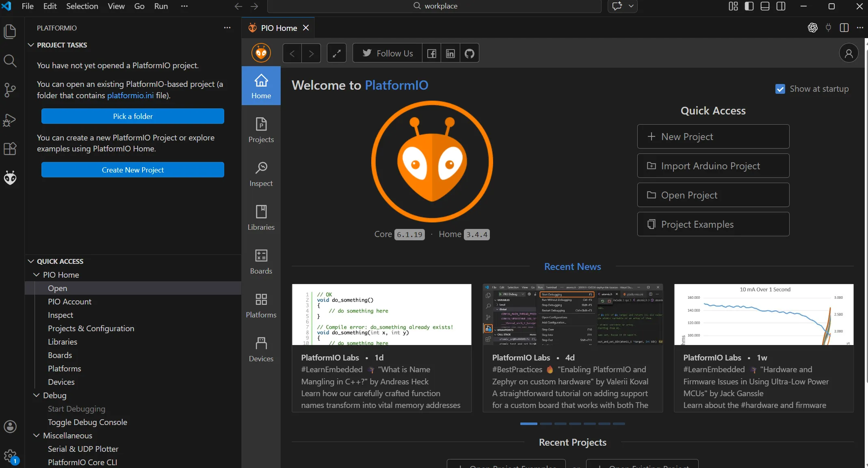868x468 pixels.
Task: Toggle the bottom panel layout icon
Action: tap(765, 6)
